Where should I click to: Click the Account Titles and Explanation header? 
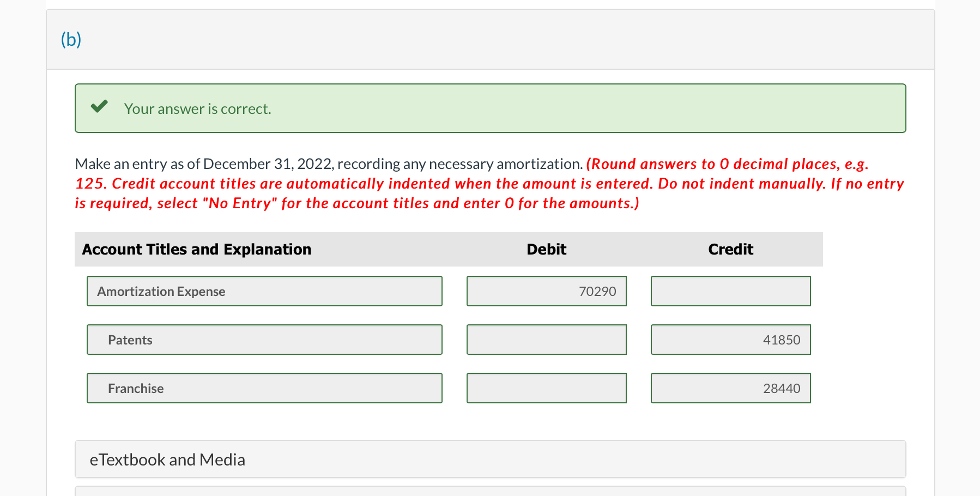197,249
